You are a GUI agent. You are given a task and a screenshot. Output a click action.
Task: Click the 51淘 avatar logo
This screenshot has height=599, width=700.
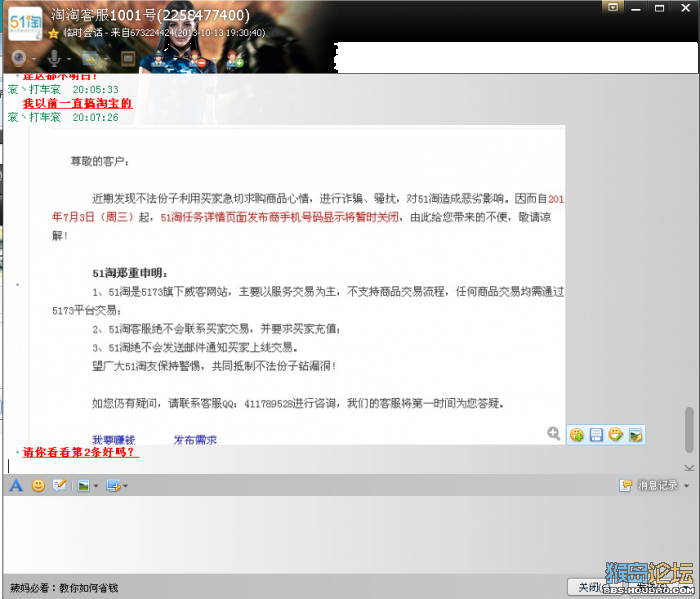coord(25,23)
